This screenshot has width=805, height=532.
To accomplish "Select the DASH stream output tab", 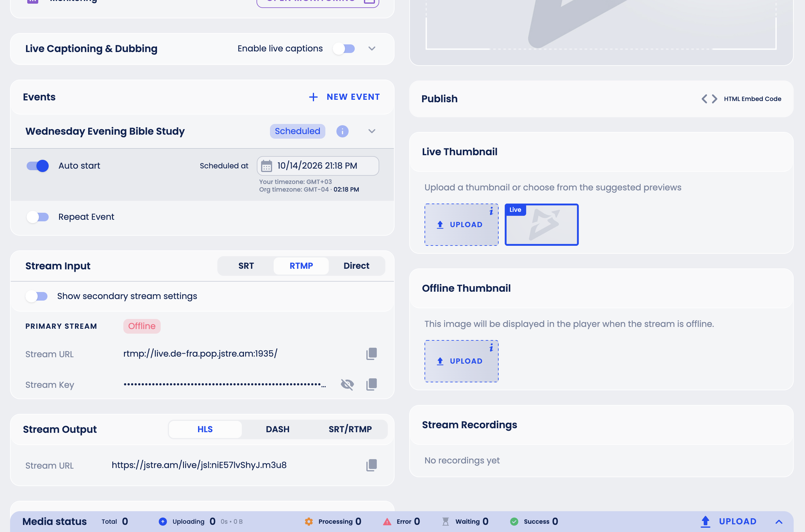I will pyautogui.click(x=278, y=429).
